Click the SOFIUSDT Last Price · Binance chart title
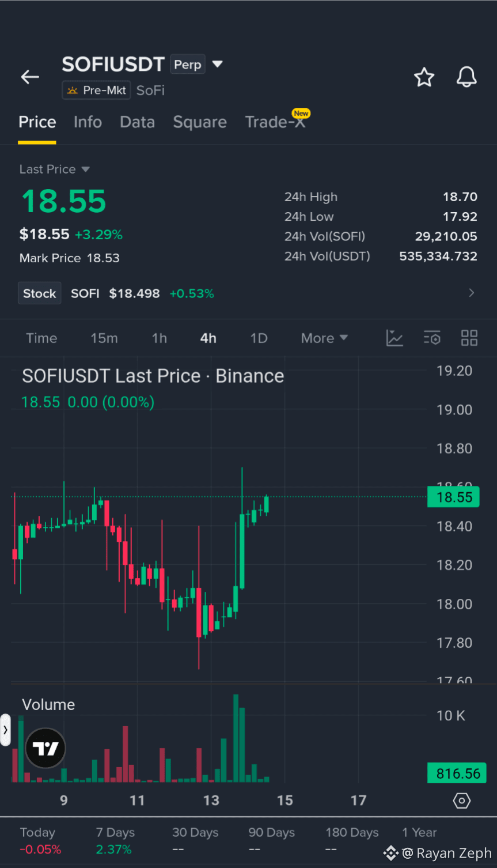Screen dimensions: 497x868 (x=153, y=376)
